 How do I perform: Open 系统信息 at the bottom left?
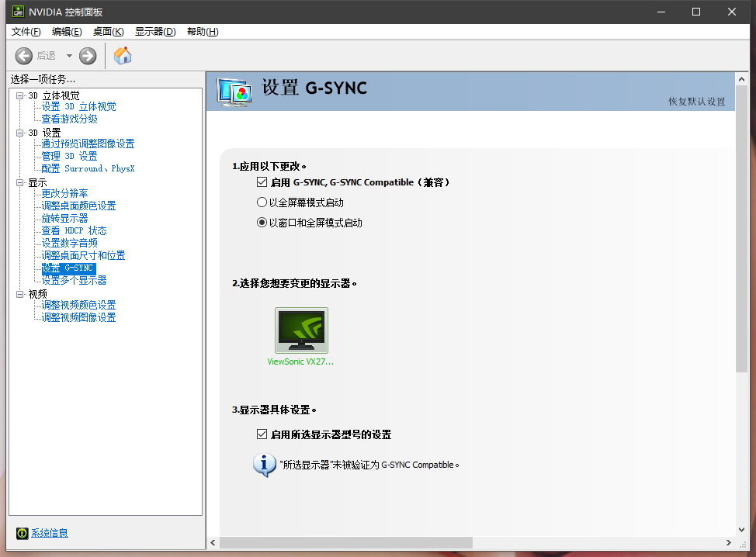tap(49, 533)
